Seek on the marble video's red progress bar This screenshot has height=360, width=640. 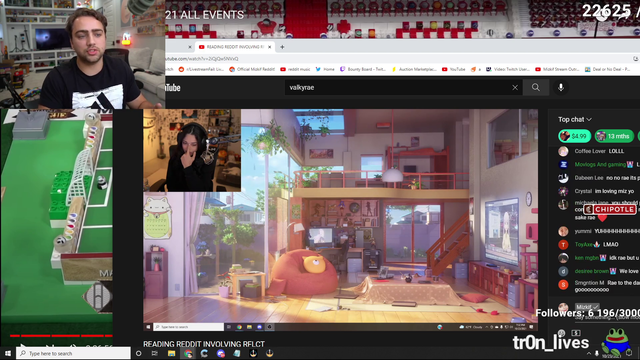(x=61, y=336)
